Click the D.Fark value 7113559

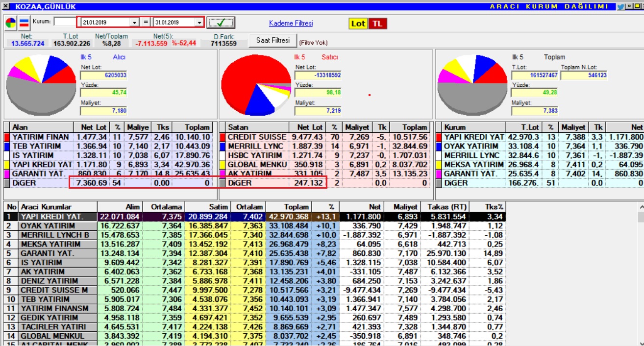tap(223, 44)
